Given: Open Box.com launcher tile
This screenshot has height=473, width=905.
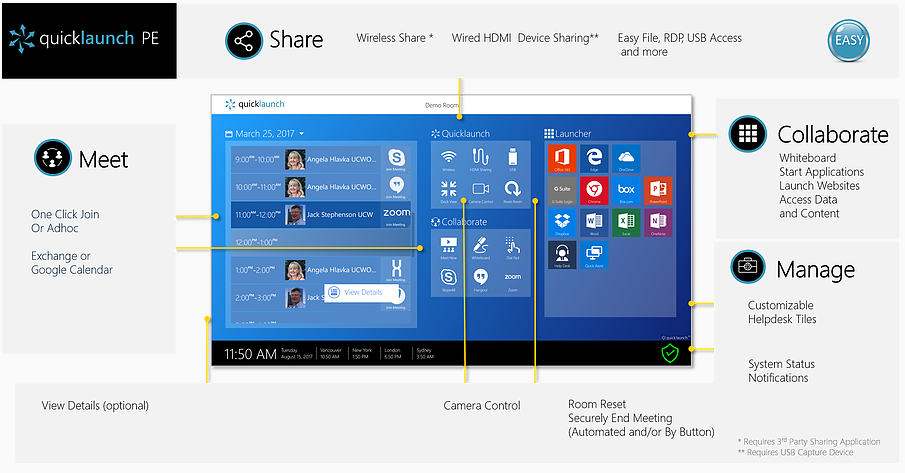Looking at the screenshot, I should click(626, 191).
